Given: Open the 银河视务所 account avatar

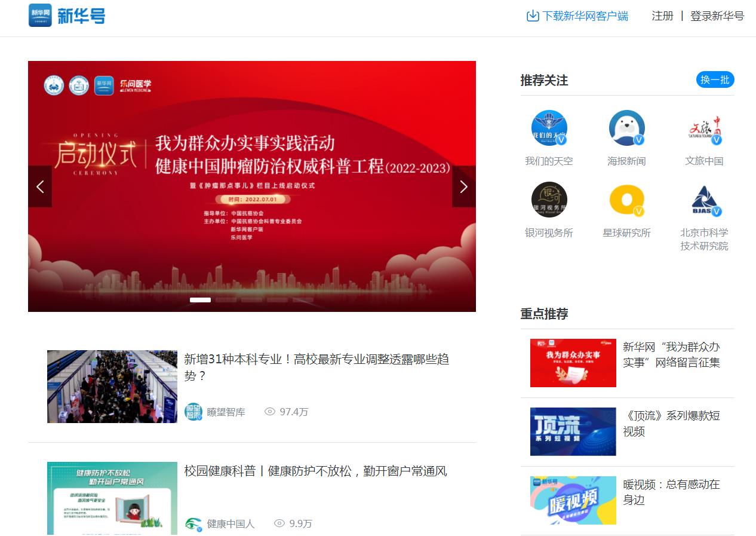Looking at the screenshot, I should pos(549,200).
